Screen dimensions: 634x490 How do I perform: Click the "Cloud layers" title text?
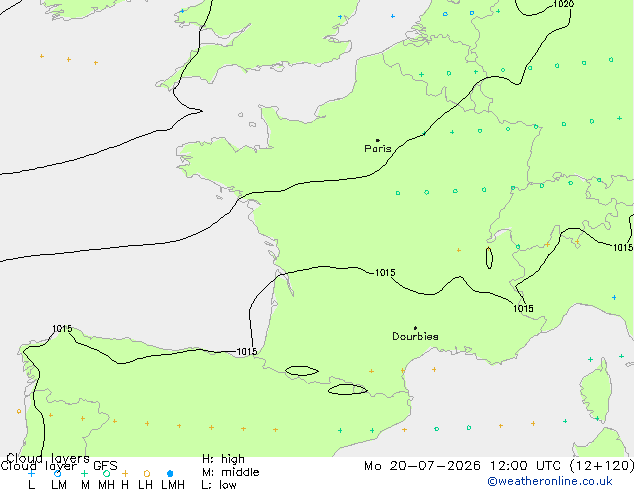(48, 458)
